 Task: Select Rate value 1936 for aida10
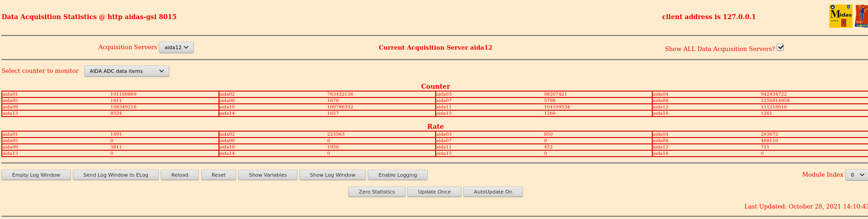click(333, 147)
